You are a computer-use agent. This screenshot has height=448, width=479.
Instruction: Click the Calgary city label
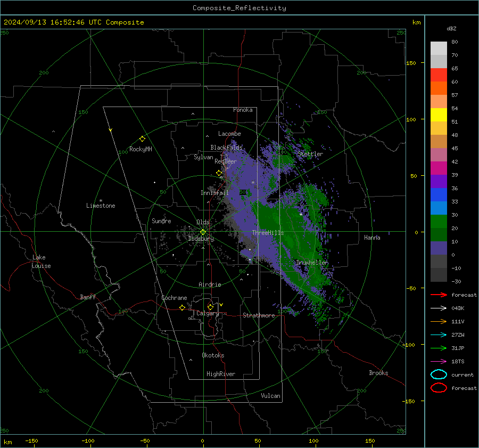[x=208, y=313]
